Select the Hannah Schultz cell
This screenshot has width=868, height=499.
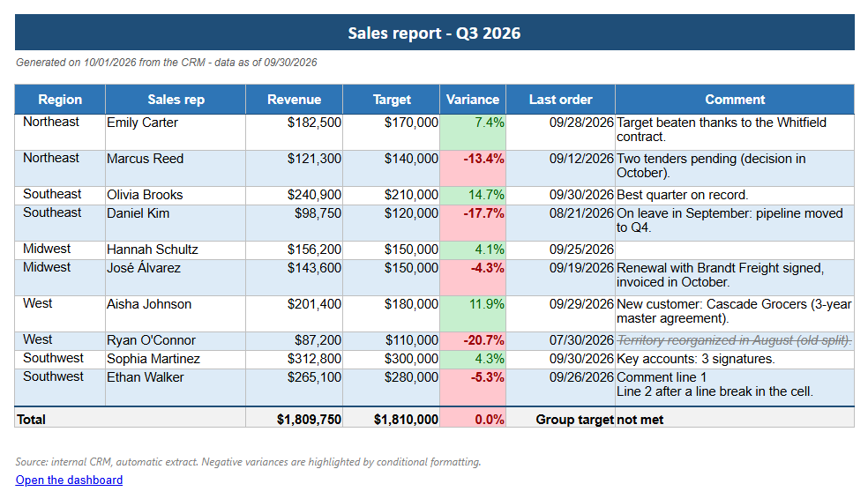point(176,250)
